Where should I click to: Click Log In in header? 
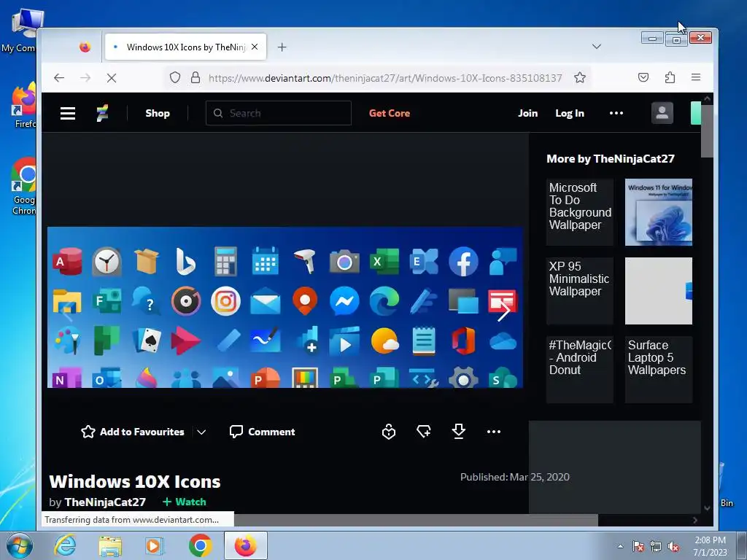pos(570,113)
